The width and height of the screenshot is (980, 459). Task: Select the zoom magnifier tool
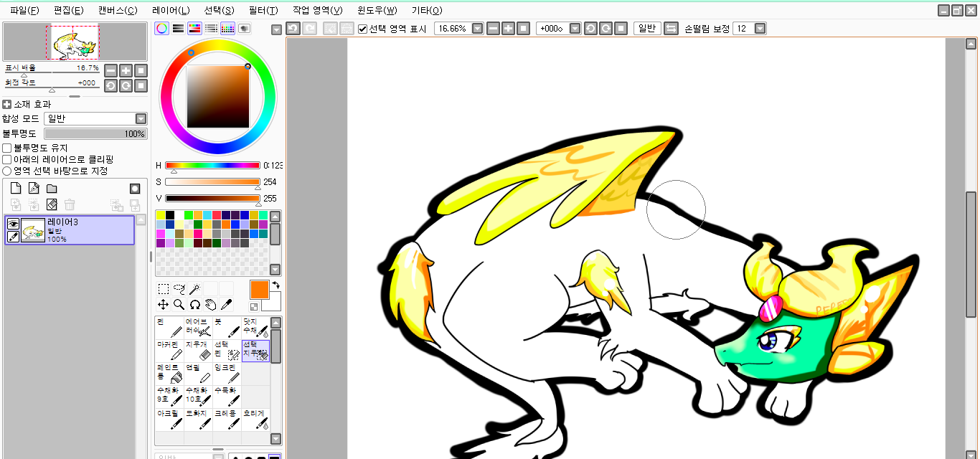[179, 304]
